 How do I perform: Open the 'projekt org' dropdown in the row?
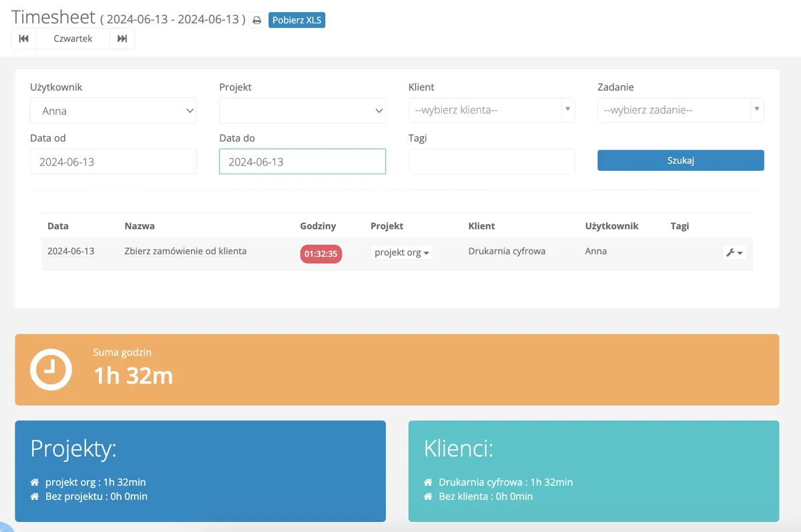click(402, 253)
